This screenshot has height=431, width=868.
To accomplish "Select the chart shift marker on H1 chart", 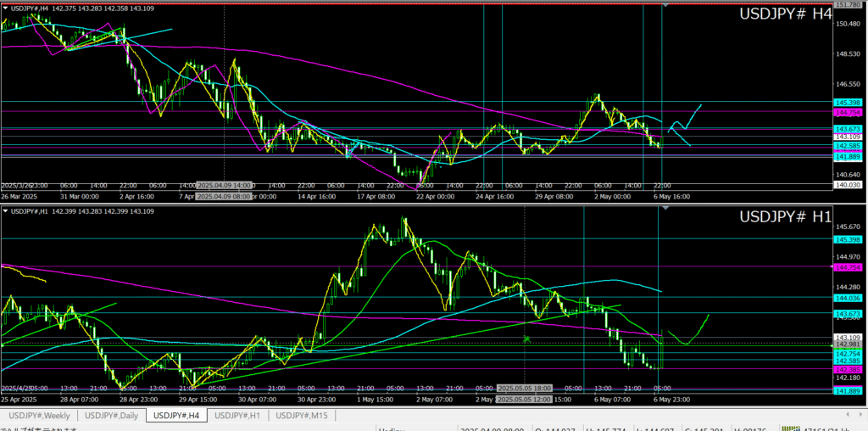I will coord(665,208).
